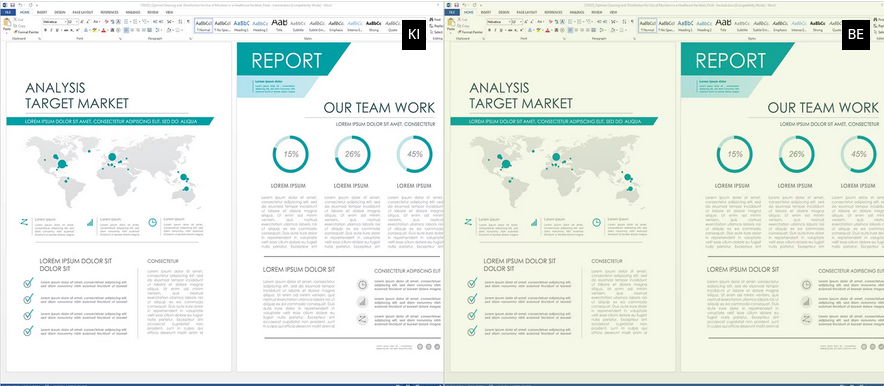
Task: Sort paragraphs in right Word window
Action: (x=624, y=21)
